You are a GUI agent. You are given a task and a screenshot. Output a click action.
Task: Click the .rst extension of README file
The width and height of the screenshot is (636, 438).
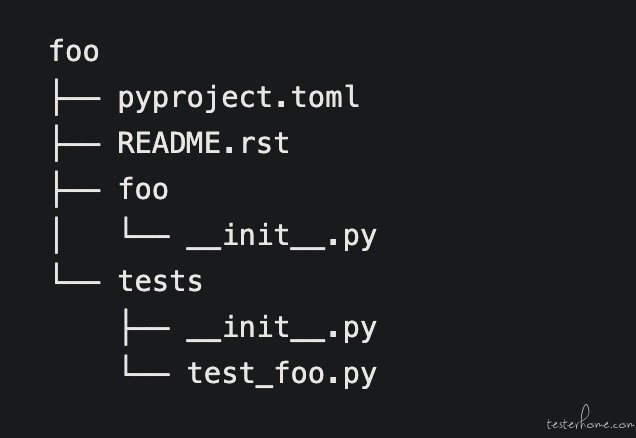tap(263, 143)
